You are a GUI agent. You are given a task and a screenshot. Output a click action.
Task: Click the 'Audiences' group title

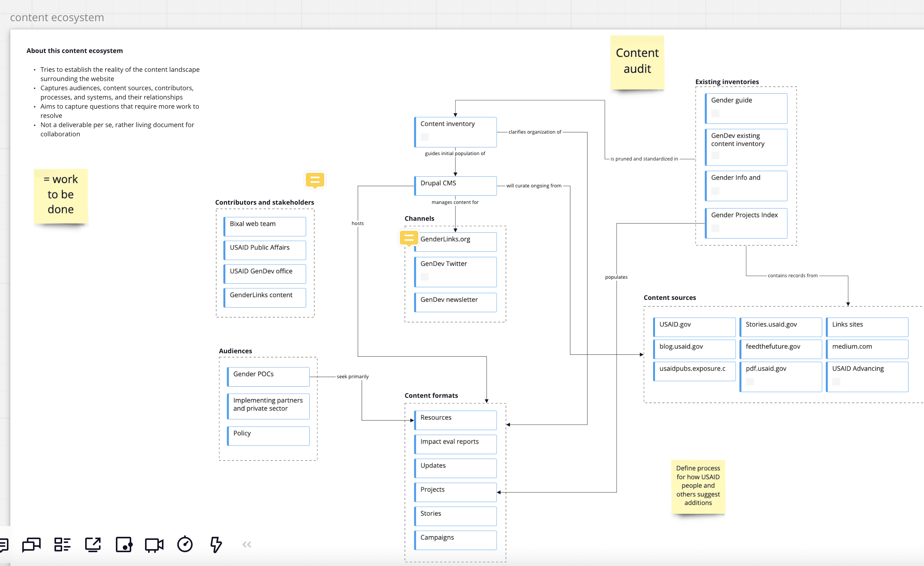click(236, 351)
